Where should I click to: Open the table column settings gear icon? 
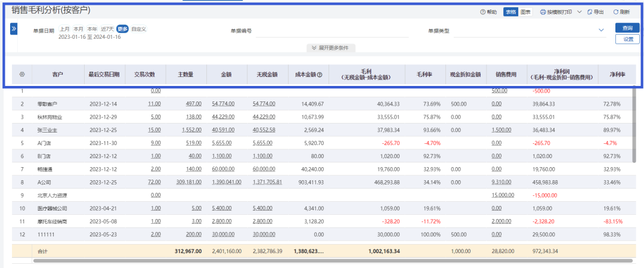click(22, 75)
